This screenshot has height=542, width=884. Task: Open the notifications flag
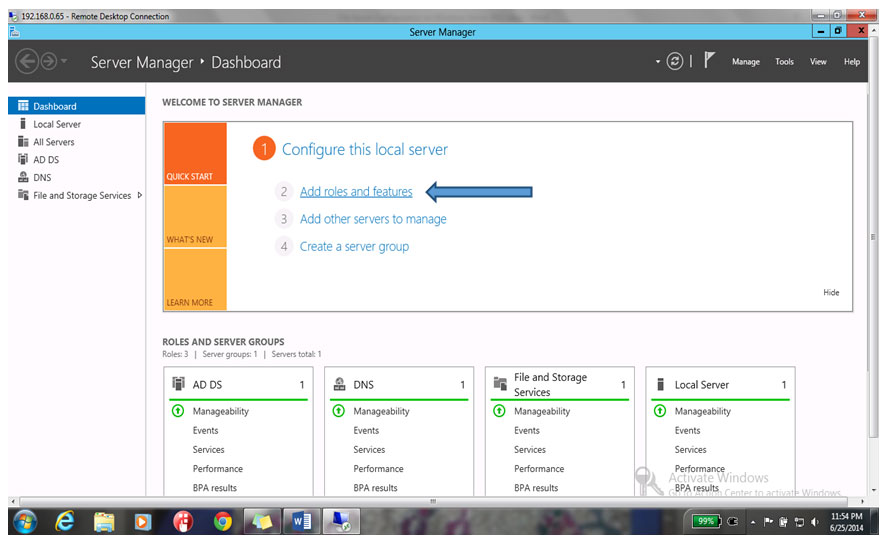coord(709,60)
